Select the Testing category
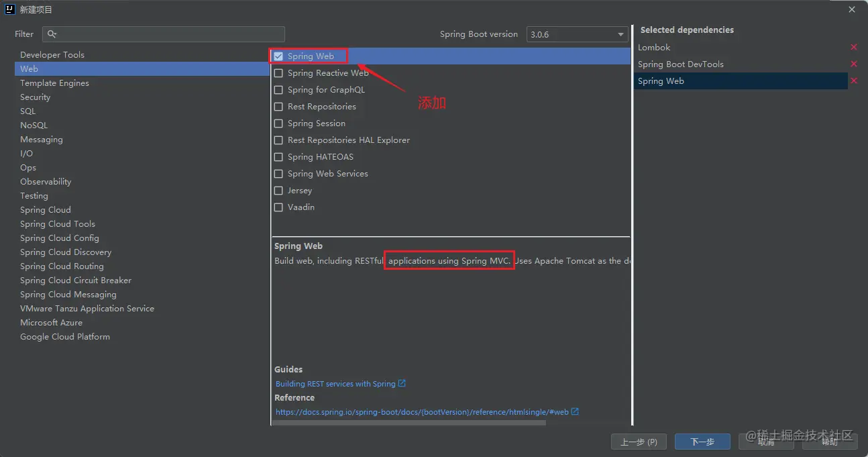 click(x=142, y=196)
